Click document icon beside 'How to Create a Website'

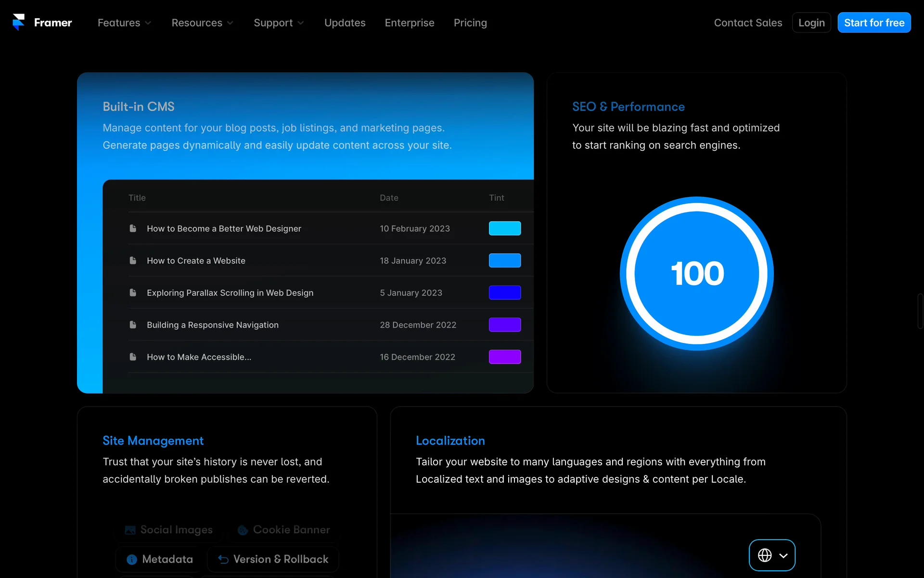pyautogui.click(x=133, y=261)
